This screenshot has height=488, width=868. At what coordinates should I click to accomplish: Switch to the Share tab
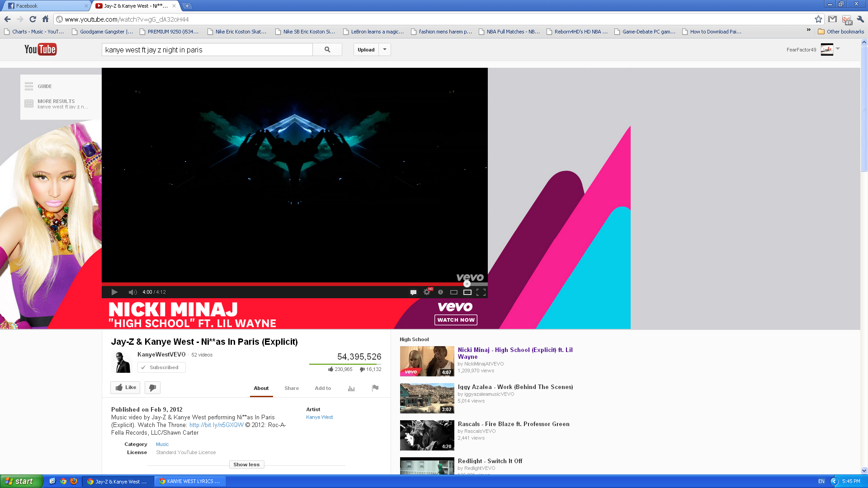coord(292,388)
